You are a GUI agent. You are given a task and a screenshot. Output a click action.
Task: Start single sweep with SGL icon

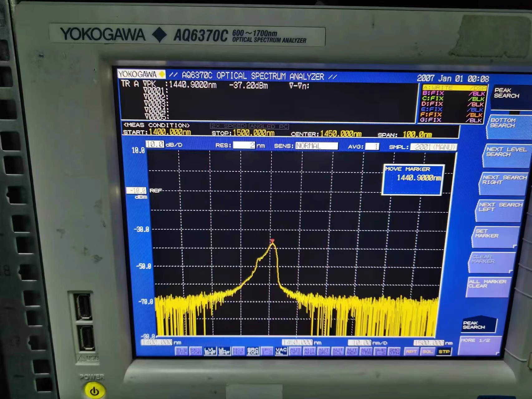point(428,351)
